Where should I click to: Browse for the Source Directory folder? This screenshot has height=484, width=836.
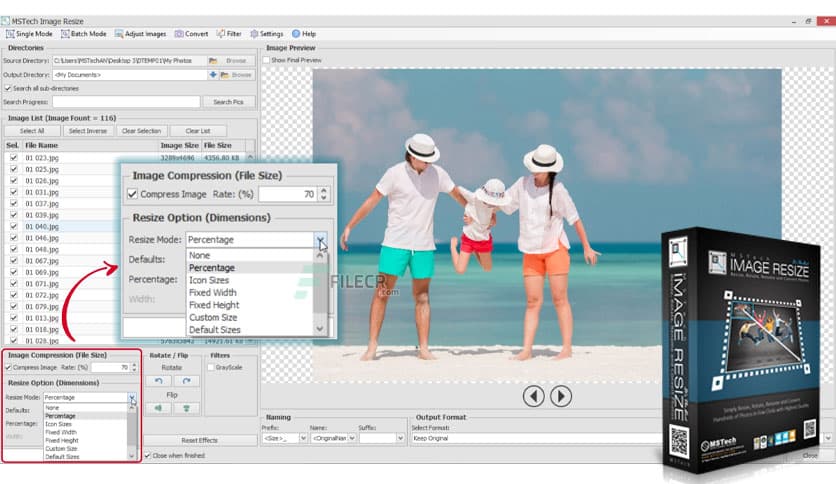pyautogui.click(x=230, y=61)
